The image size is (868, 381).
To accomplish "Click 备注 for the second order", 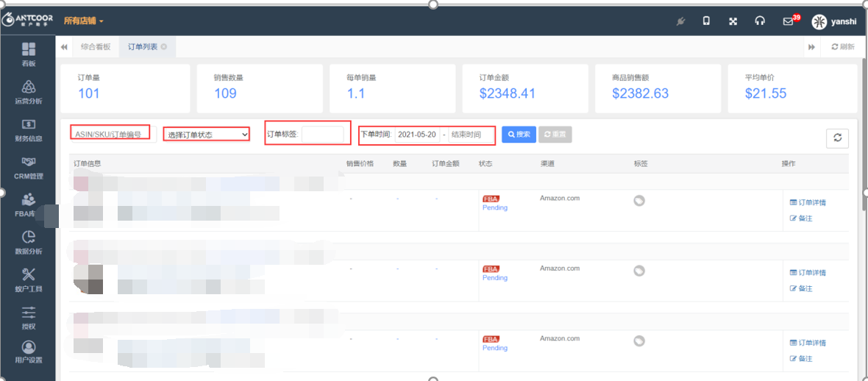I will pos(801,288).
